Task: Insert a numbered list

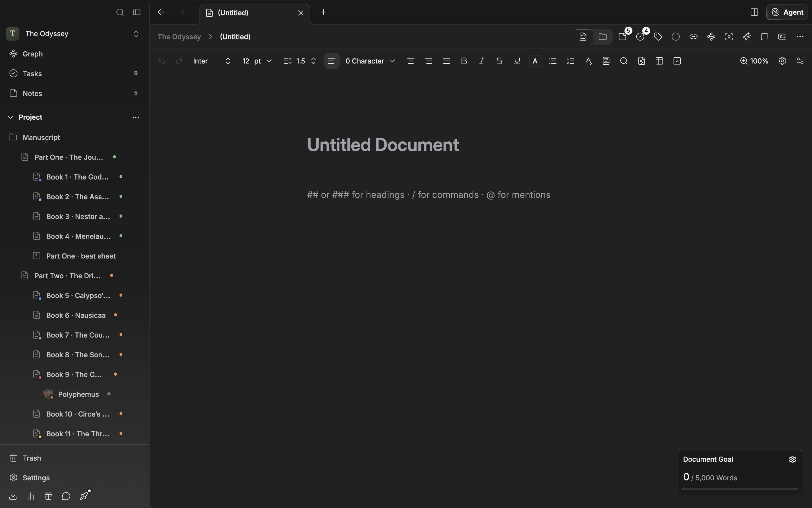Action: [x=571, y=61]
